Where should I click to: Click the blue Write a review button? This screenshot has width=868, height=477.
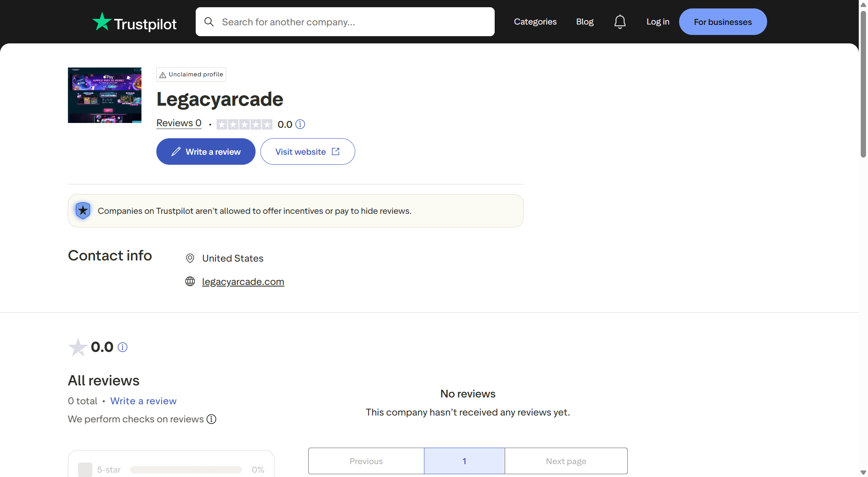click(206, 151)
